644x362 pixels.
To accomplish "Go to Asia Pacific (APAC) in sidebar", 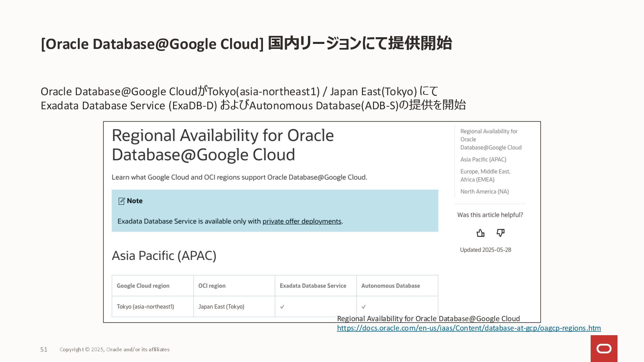I will coord(483,160).
